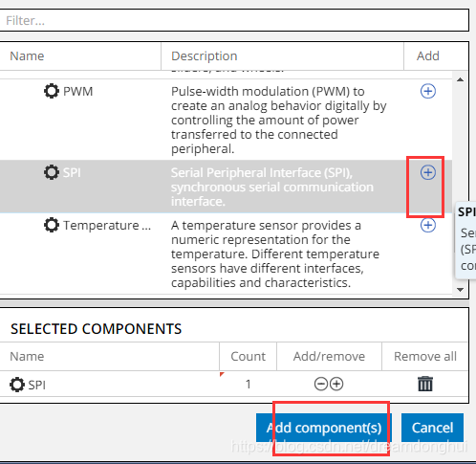Viewport: 476px width, 464px height.
Task: Click the Remove all column header
Action: (x=425, y=357)
